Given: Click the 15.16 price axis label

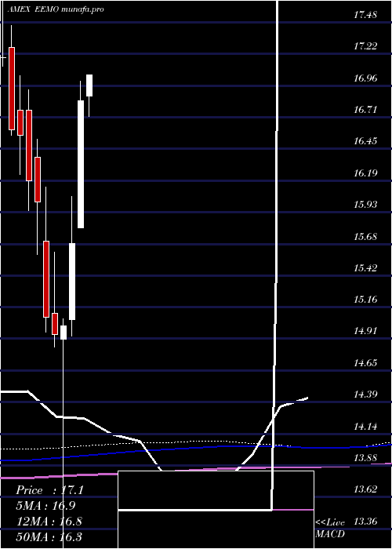Looking at the screenshot, I should coord(366,300).
